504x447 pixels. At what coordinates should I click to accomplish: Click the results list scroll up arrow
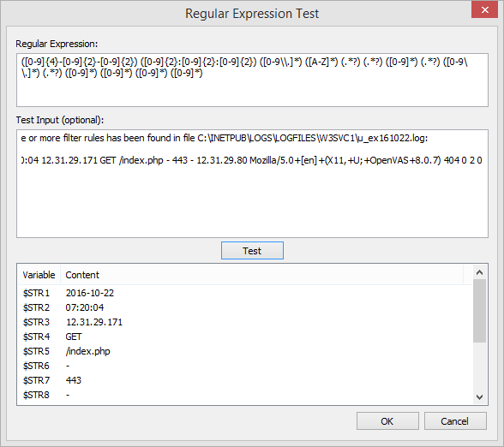point(479,272)
